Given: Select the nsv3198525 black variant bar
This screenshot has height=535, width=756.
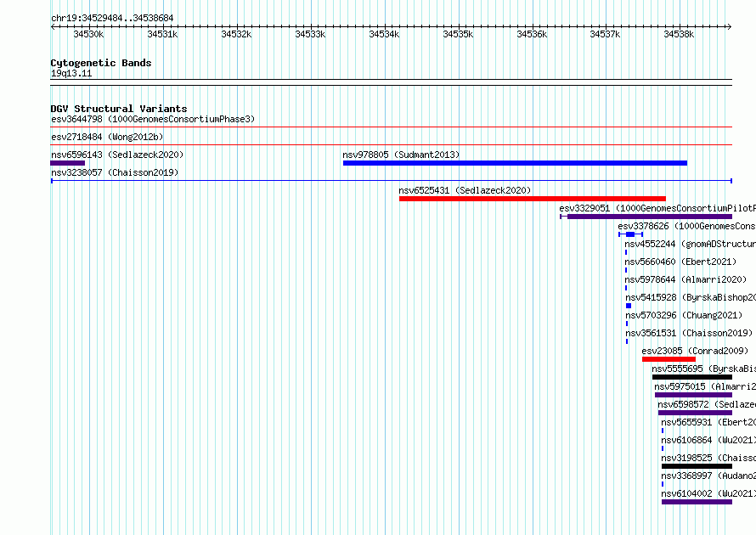Looking at the screenshot, I should (x=697, y=466).
